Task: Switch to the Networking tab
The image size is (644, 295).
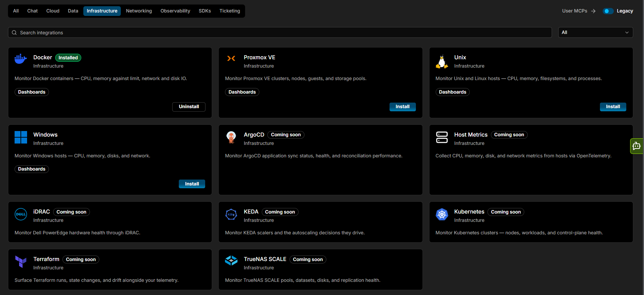Action: point(139,11)
